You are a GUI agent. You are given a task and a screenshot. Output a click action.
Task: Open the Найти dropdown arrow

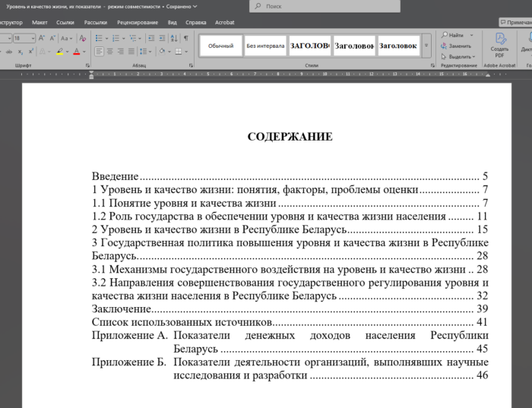(472, 35)
